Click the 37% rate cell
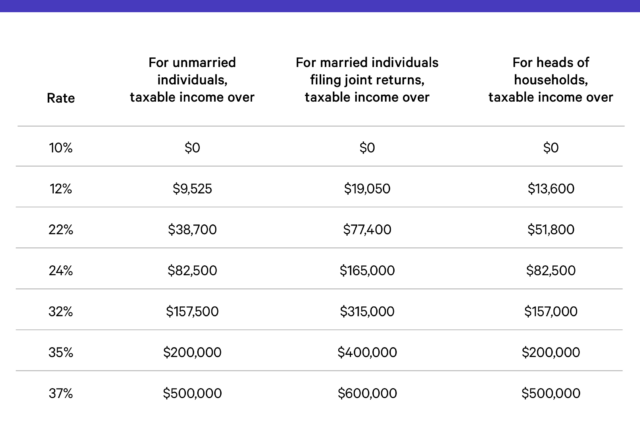Viewport: 640px width, 437px height. pos(60,394)
